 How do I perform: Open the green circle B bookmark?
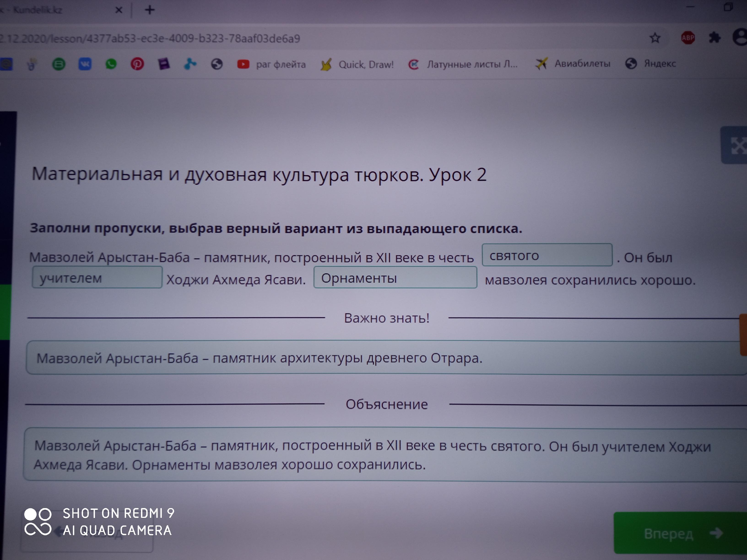pos(58,64)
